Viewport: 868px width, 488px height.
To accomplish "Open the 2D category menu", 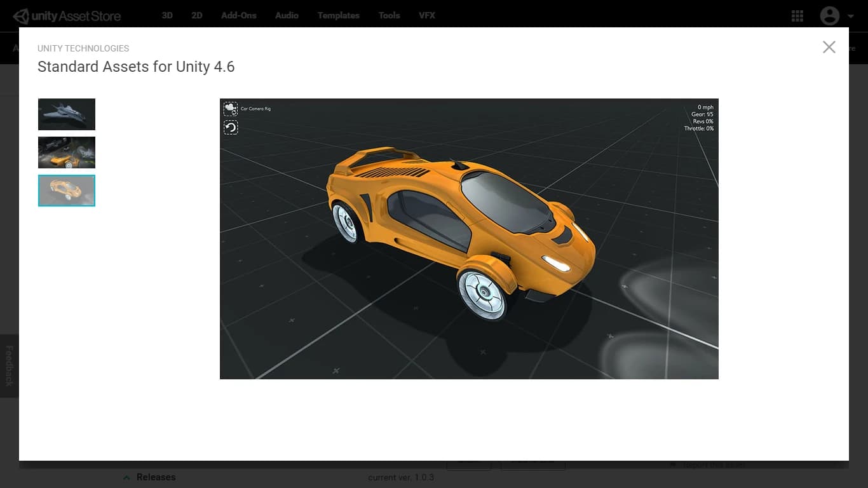I will [x=197, y=15].
